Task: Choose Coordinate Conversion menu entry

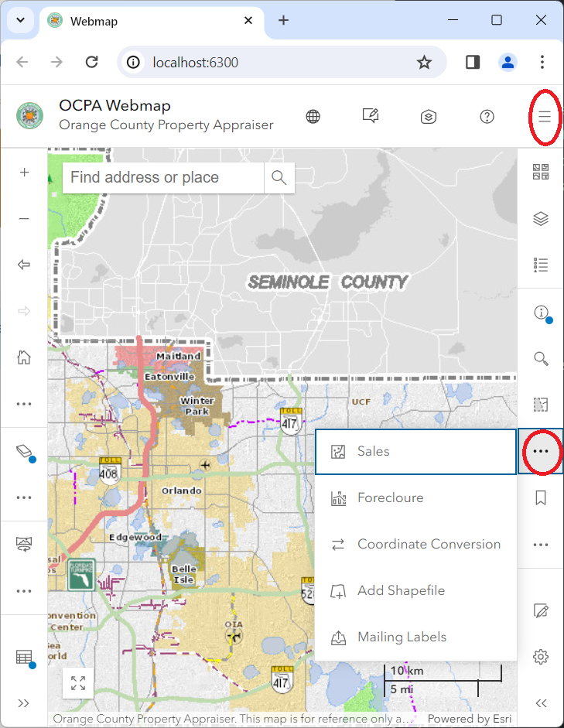Action: point(416,544)
